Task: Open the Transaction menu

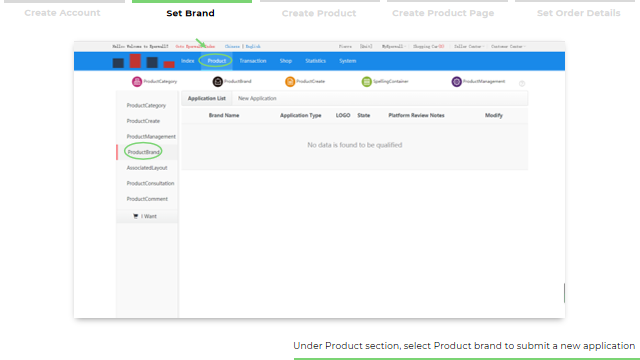Action: tap(253, 61)
